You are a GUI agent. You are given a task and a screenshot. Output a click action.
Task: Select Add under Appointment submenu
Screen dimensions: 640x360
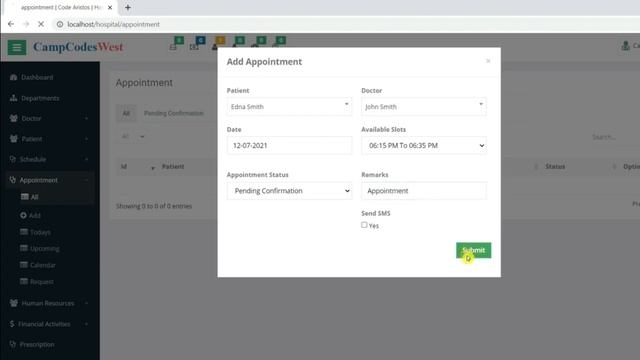[x=35, y=215]
